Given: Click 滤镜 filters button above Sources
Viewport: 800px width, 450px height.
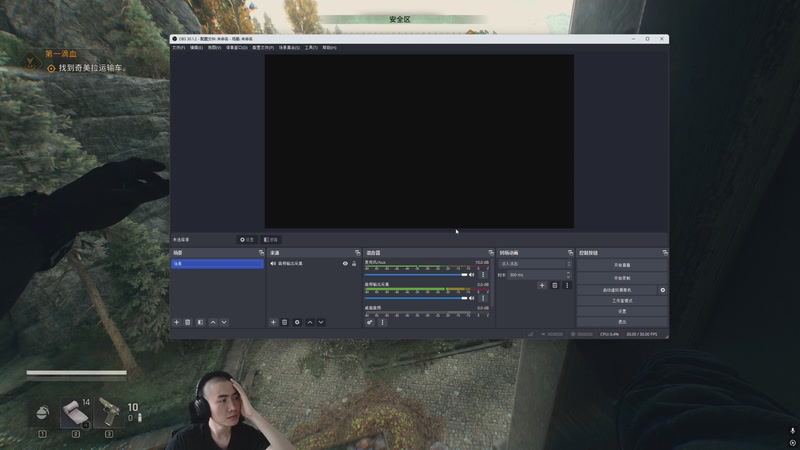Looking at the screenshot, I should click(271, 240).
